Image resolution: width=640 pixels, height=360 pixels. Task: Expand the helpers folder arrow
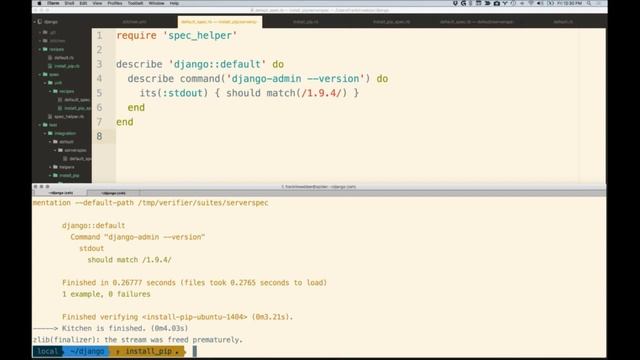click(x=50, y=167)
